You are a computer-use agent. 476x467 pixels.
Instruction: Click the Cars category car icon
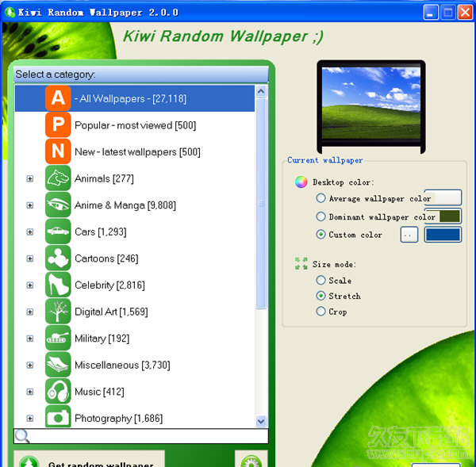tap(58, 232)
